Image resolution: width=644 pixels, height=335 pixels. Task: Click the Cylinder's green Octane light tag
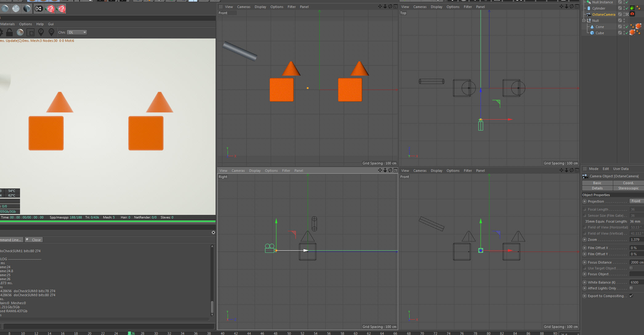632,8
